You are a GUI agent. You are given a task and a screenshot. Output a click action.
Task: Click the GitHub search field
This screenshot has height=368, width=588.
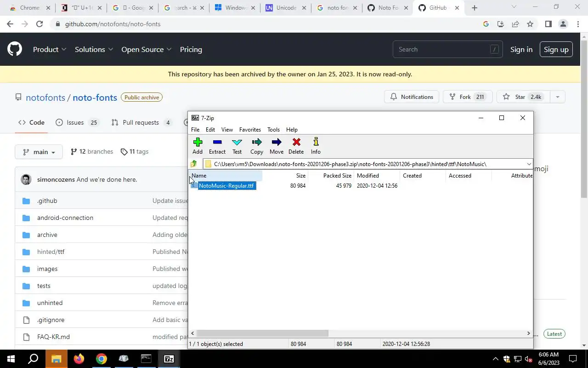[x=447, y=49]
